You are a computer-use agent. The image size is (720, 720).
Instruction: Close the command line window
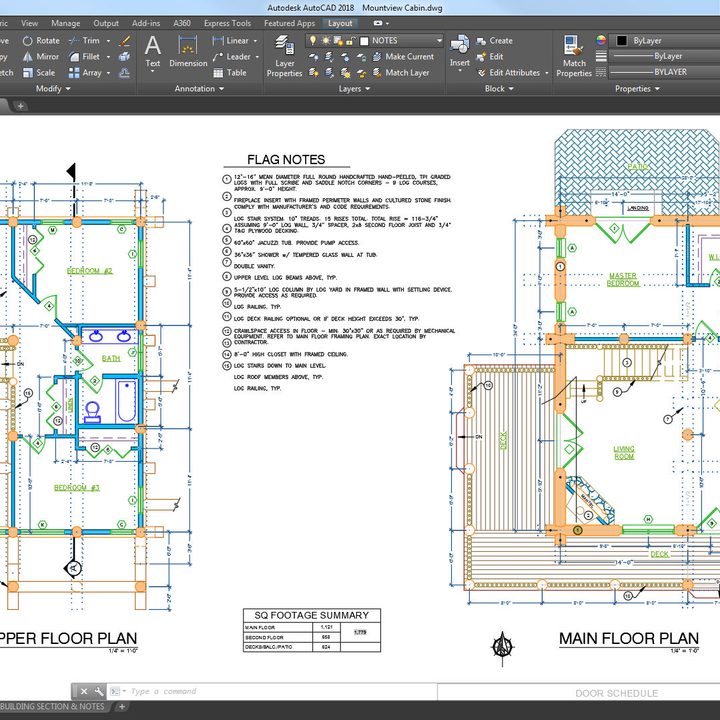pos(84,691)
